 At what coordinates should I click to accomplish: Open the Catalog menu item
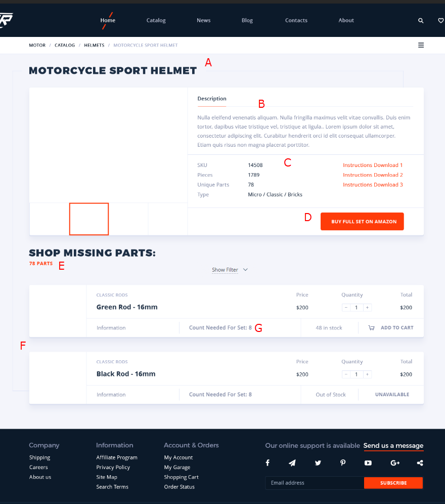(156, 21)
